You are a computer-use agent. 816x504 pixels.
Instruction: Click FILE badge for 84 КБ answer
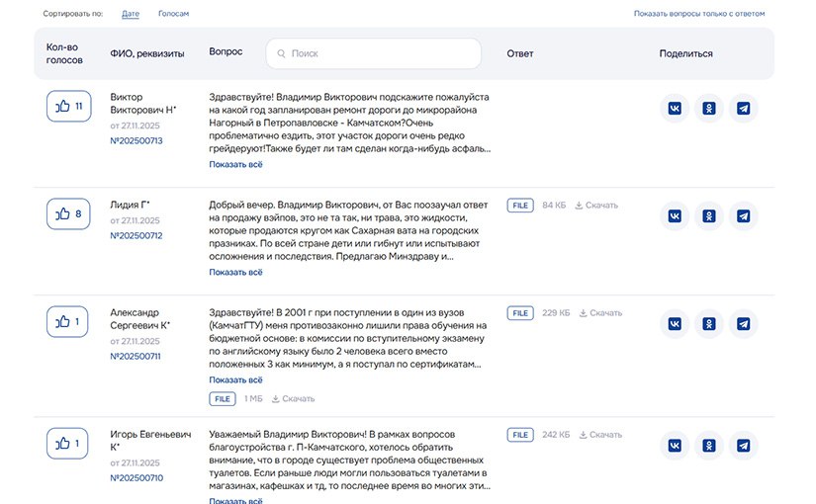point(520,206)
